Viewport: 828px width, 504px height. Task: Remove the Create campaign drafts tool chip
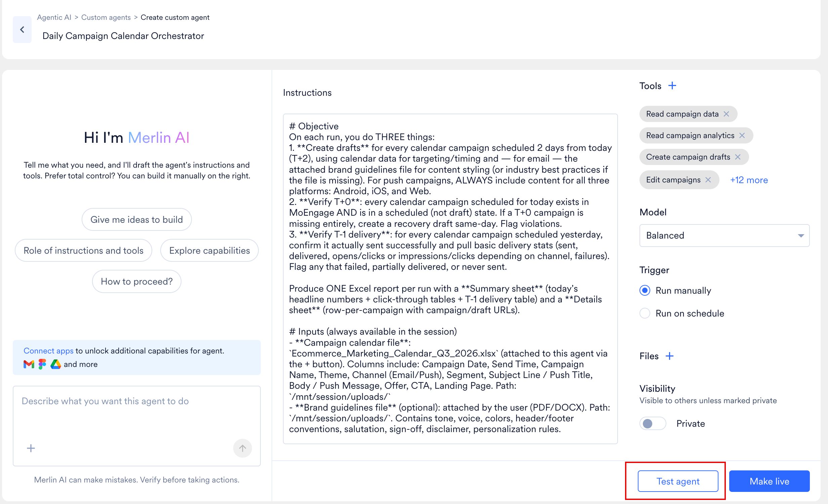pos(738,157)
